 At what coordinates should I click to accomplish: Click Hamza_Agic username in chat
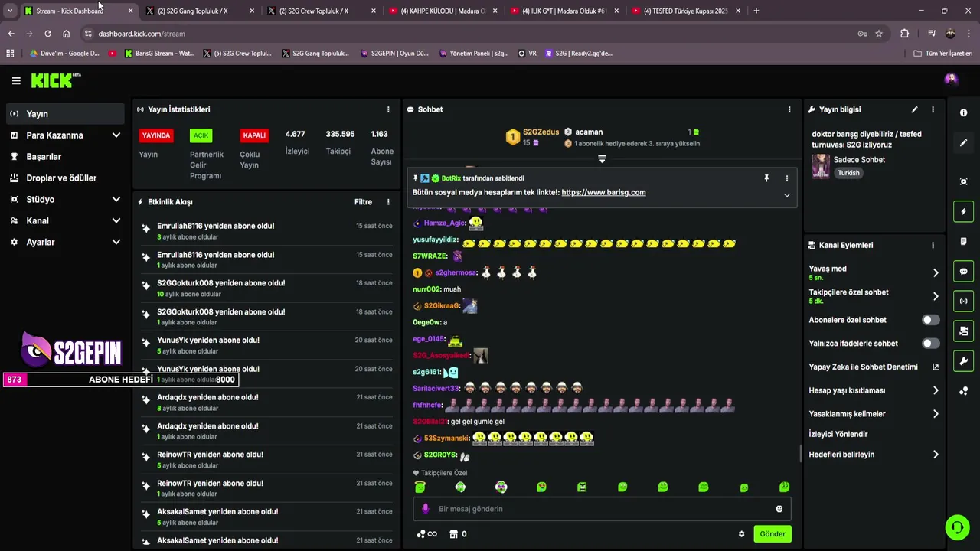[445, 223]
